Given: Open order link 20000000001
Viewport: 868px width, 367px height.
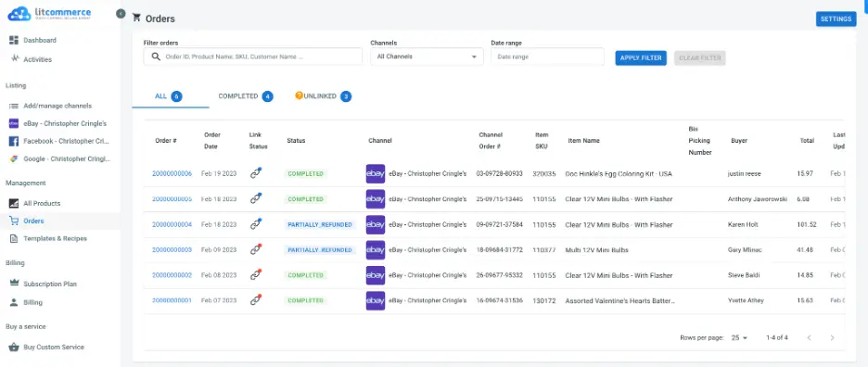Looking at the screenshot, I should 172,300.
